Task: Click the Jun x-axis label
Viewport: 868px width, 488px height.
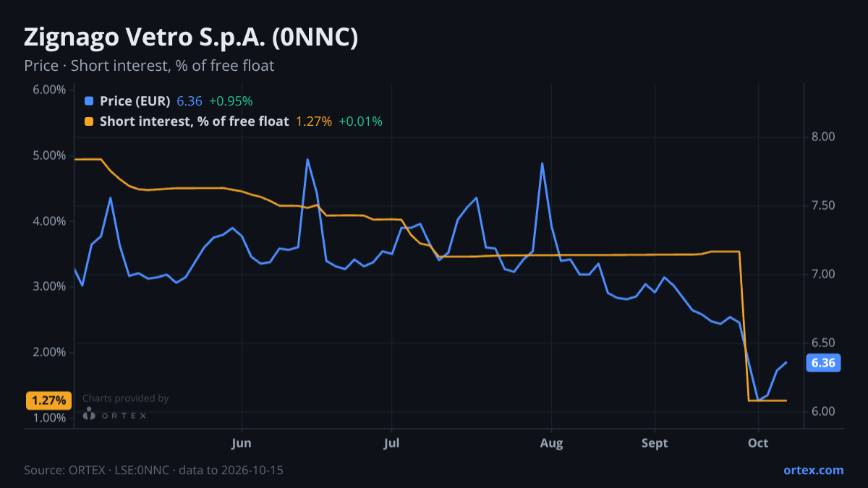Action: click(242, 442)
